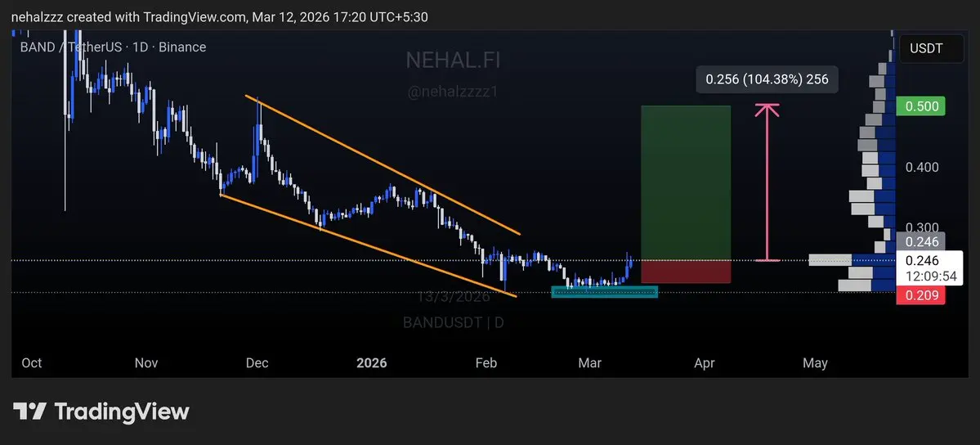Click the Mar label on time axis
Image resolution: width=980 pixels, height=445 pixels.
coord(590,363)
